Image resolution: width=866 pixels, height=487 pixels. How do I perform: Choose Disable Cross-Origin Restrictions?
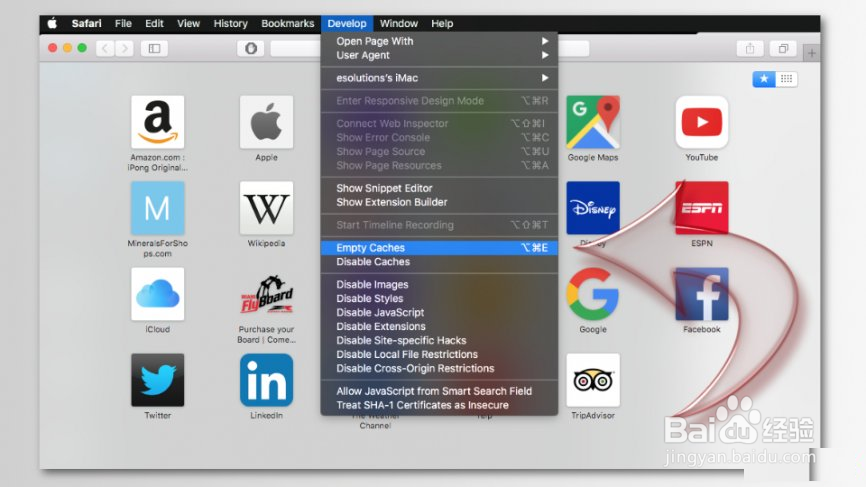(439, 368)
